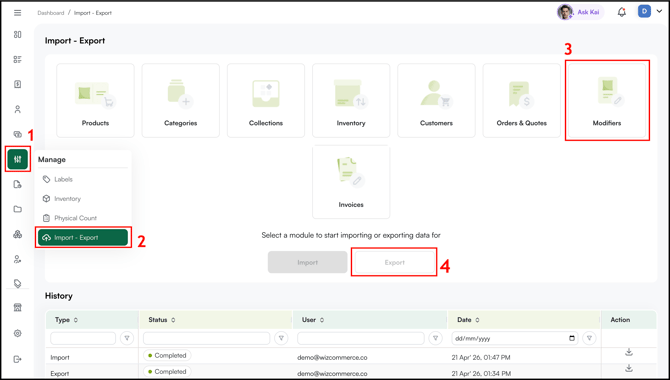The height and width of the screenshot is (380, 670).
Task: Focus the Date dd/mm/yyyy input
Action: pos(514,338)
